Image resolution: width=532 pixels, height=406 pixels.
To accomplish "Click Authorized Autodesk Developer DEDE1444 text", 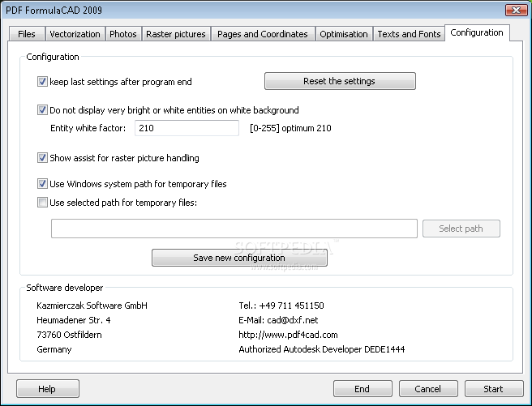I will tap(322, 349).
